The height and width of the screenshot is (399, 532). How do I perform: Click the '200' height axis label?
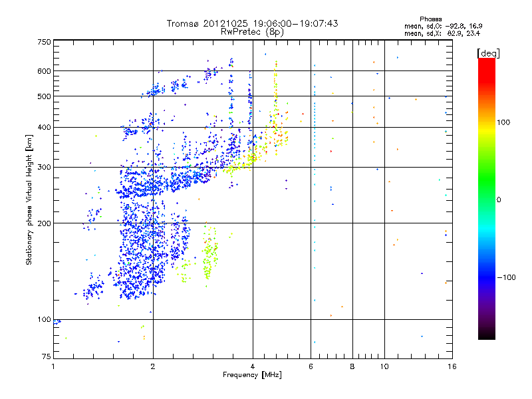click(44, 223)
